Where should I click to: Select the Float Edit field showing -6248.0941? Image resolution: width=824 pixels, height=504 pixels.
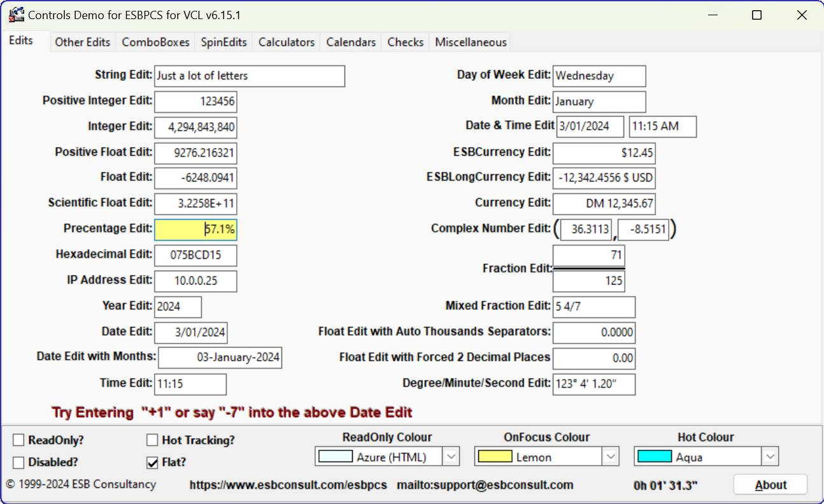(196, 179)
